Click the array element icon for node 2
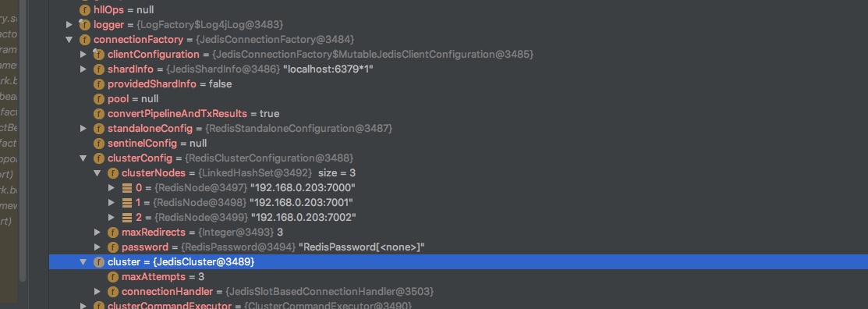Screen dimensions: 868x309 127,217
